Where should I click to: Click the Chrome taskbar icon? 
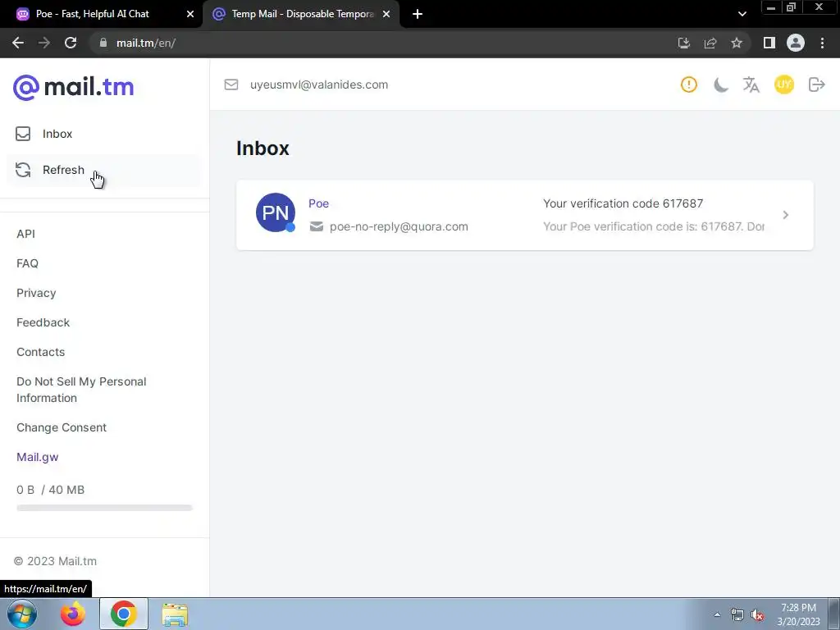(123, 614)
